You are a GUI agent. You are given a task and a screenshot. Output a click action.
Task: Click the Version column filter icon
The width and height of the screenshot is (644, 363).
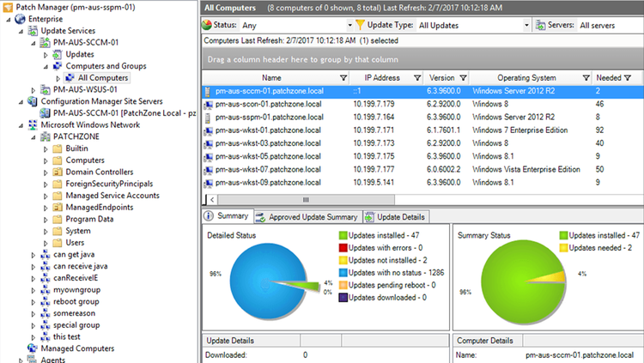tap(464, 78)
